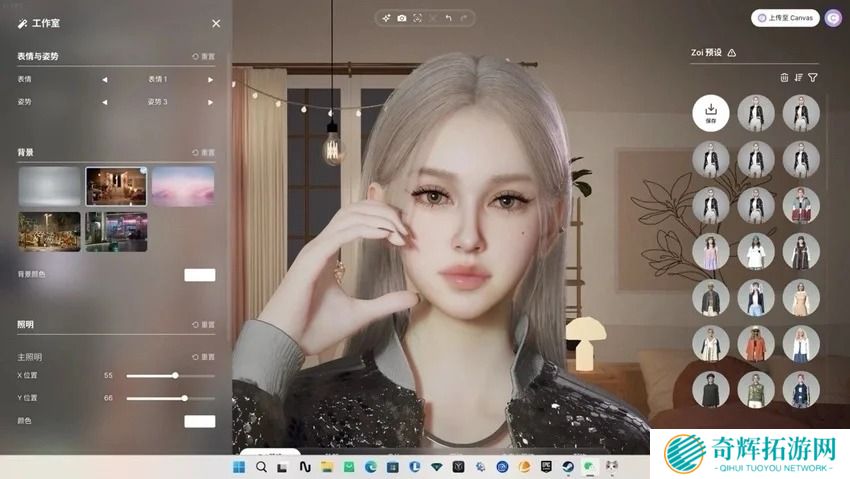This screenshot has height=479, width=850.
Task: Click the camera screenshot icon in top toolbar
Action: pyautogui.click(x=401, y=18)
